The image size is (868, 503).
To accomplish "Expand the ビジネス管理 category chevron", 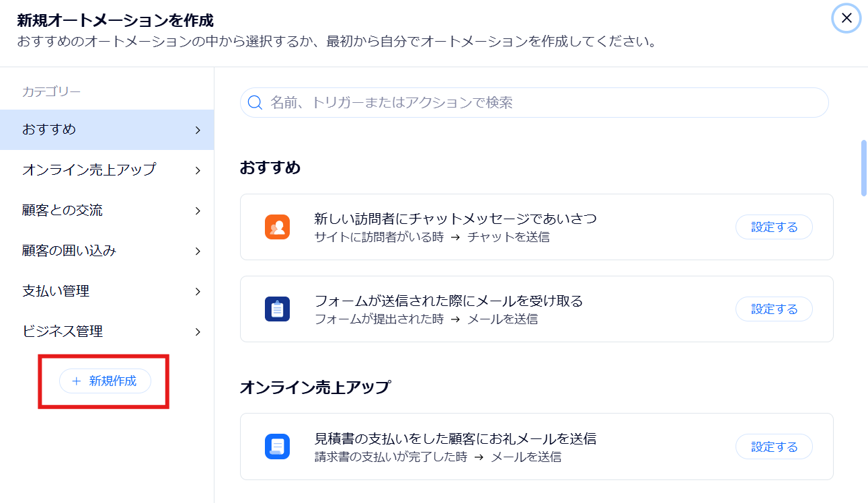I will 198,332.
